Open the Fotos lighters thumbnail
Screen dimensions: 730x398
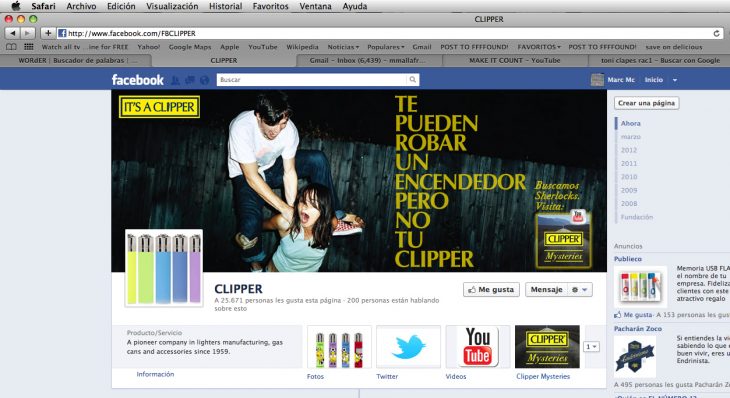click(339, 347)
